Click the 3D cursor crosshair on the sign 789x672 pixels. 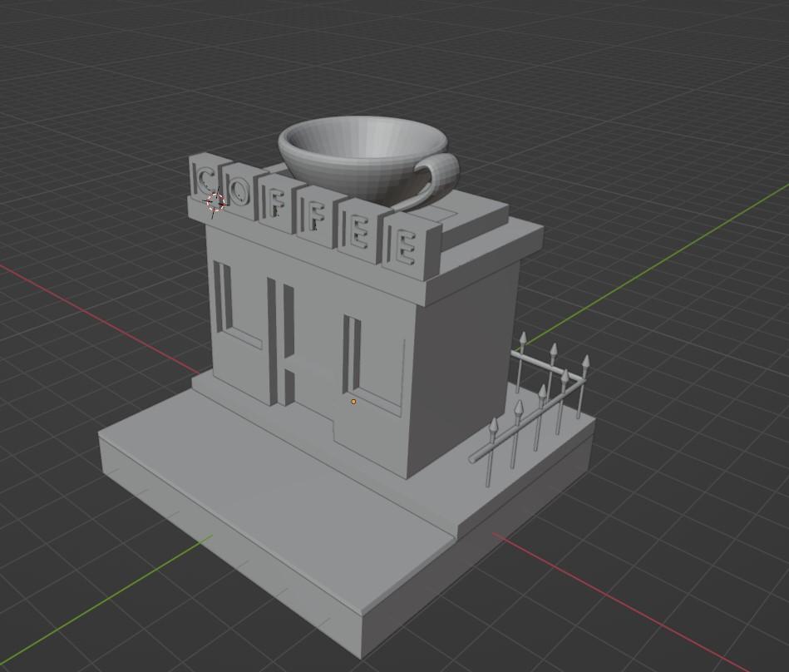[x=215, y=202]
